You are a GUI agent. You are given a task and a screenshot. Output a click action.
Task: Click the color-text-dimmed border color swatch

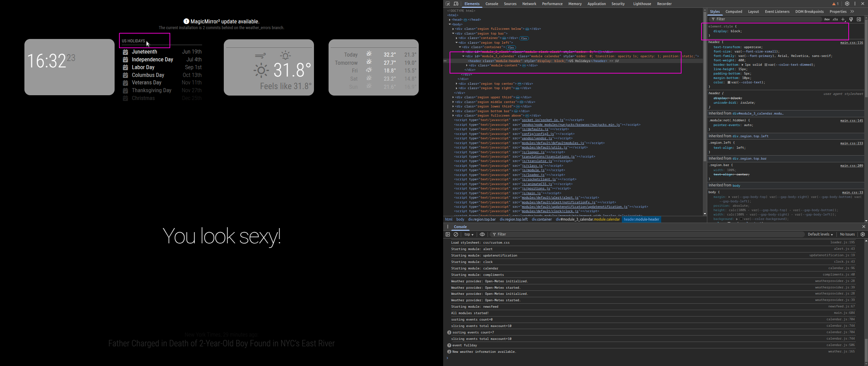(766, 65)
